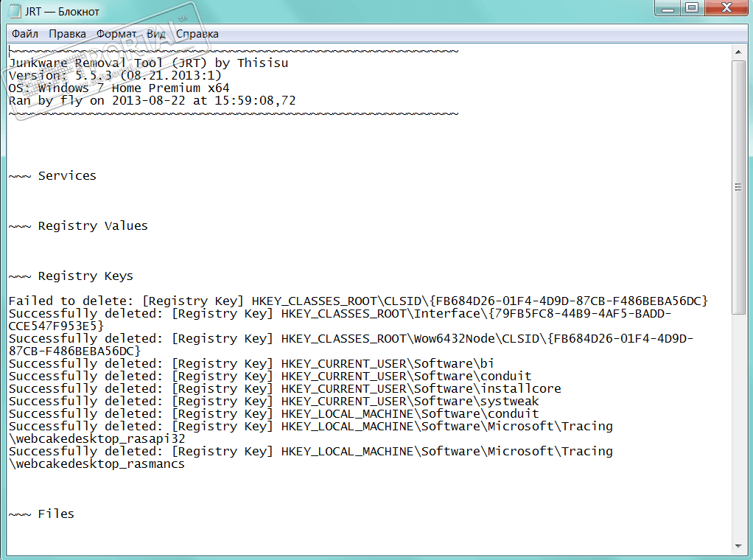Click the HKEY_CURRENT_USER\Software\systweak line
The height and width of the screenshot is (560, 753).
(x=274, y=401)
